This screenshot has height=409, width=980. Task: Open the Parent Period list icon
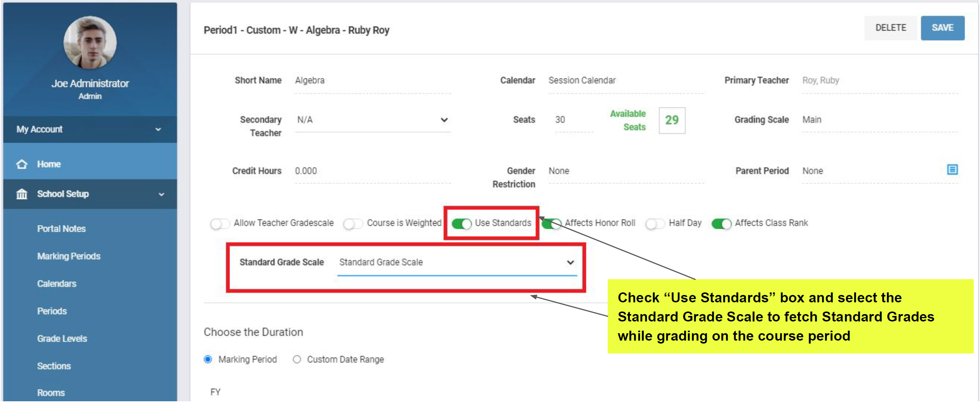(952, 170)
